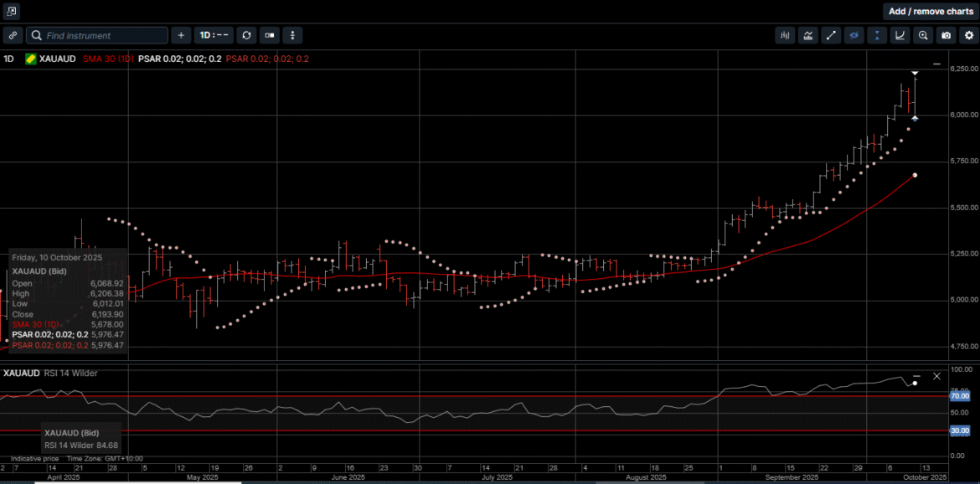Select the trend line drawing tool

coord(831,35)
